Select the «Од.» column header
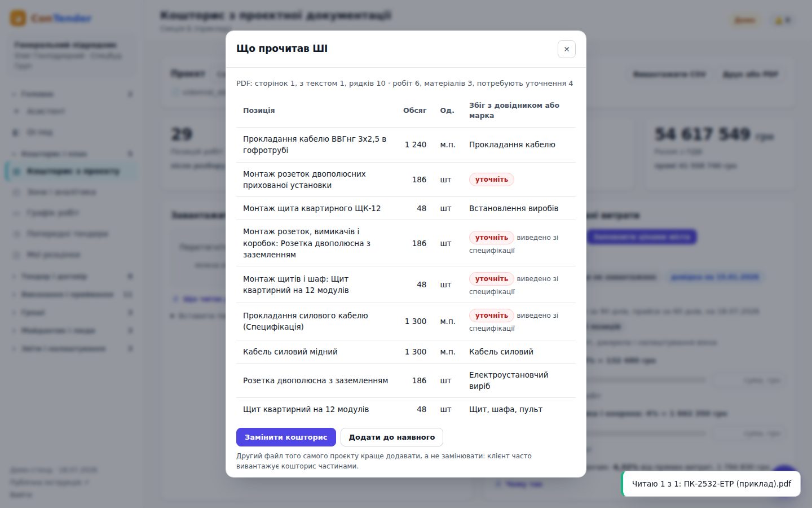812x508 pixels. coord(447,110)
